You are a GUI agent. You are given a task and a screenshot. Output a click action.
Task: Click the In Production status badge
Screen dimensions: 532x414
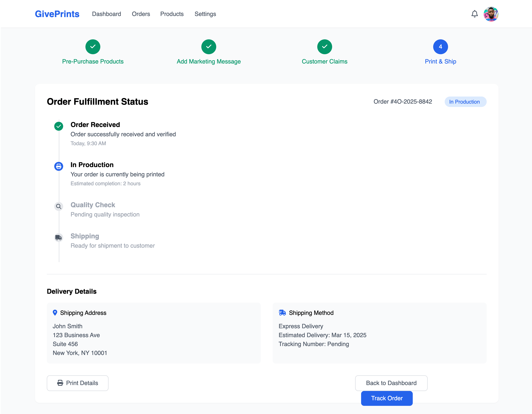coord(465,102)
